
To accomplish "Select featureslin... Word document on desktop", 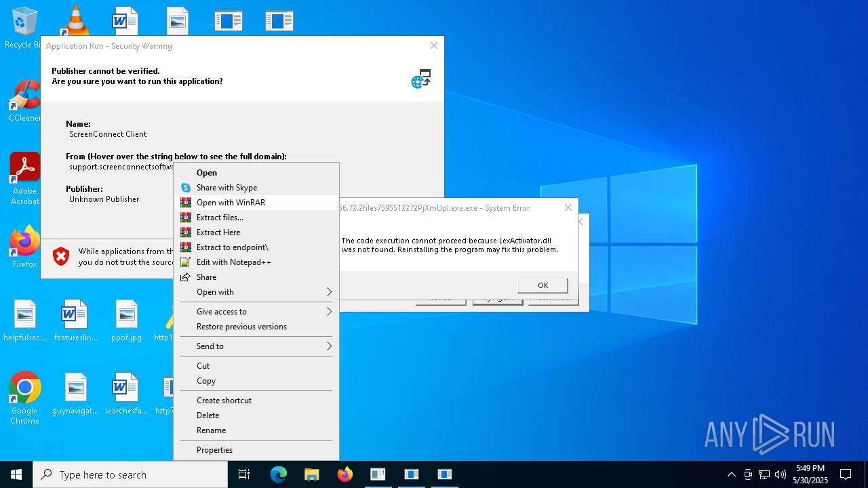I will 75,321.
